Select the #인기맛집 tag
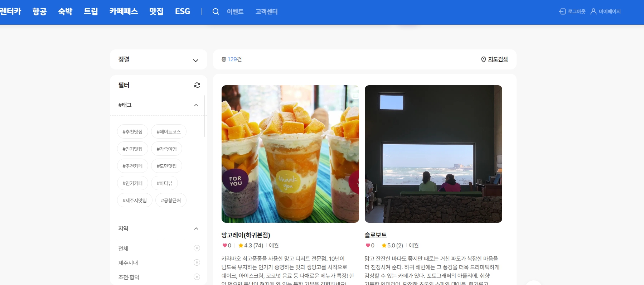 pyautogui.click(x=132, y=149)
